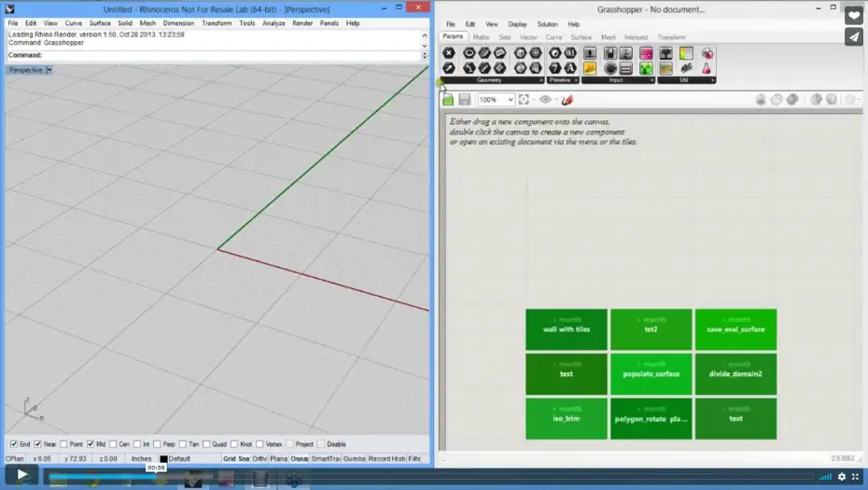The height and width of the screenshot is (490, 868).
Task: Select the red sketch brush tool
Action: pos(567,100)
